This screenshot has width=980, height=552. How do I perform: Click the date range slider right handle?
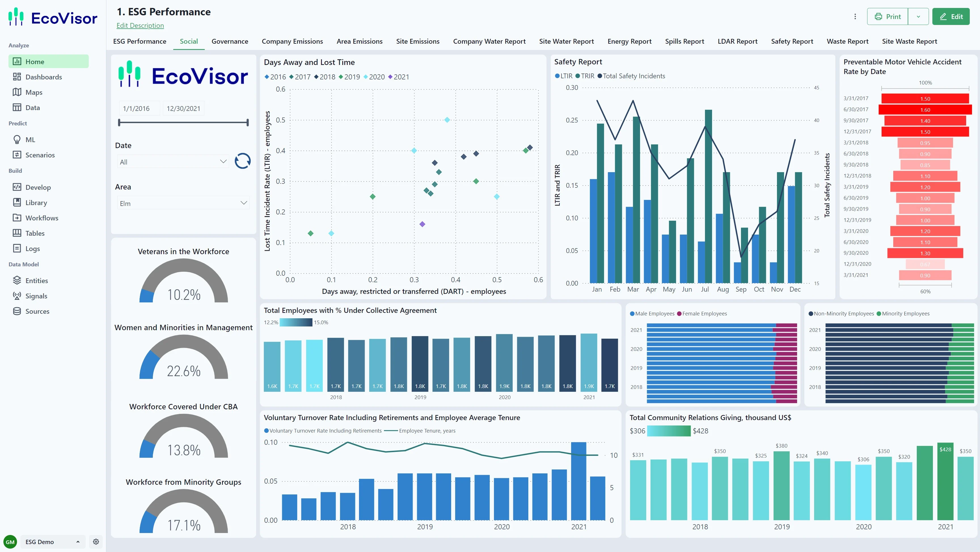coord(248,123)
